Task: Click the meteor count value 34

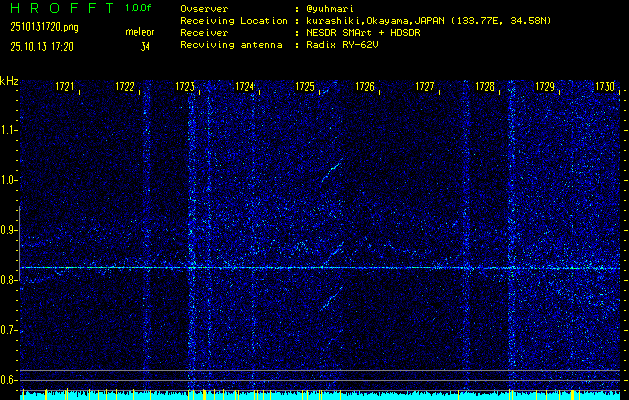Action: tap(145, 47)
